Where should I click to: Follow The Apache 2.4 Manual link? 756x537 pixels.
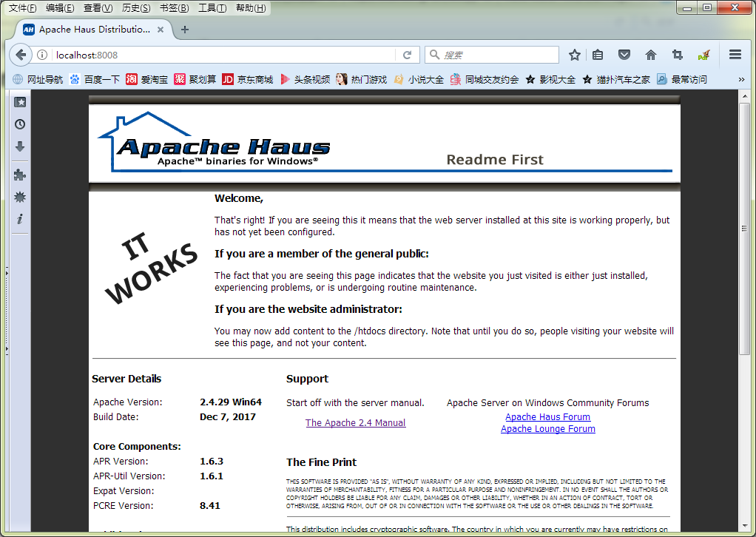point(355,423)
